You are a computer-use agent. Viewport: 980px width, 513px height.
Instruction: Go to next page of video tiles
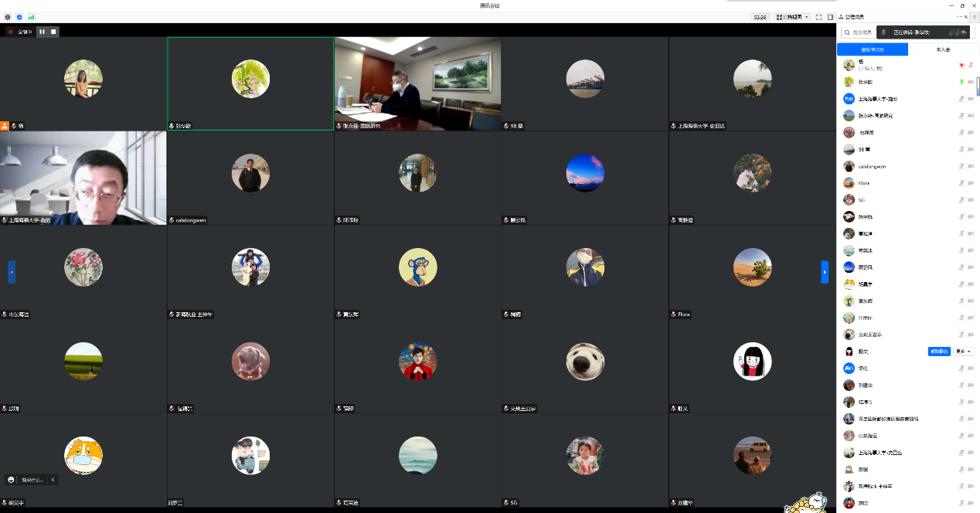tap(825, 272)
